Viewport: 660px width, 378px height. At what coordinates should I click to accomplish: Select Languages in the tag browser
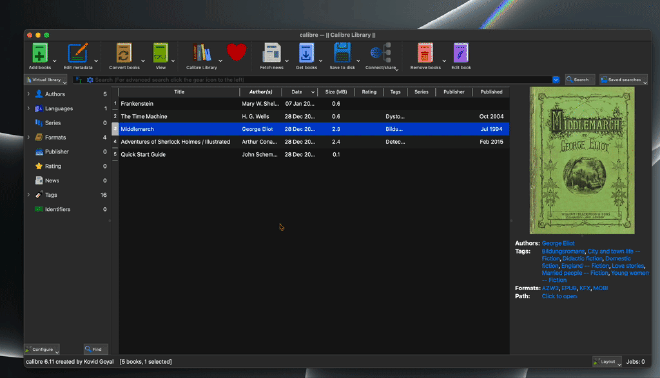(59, 109)
